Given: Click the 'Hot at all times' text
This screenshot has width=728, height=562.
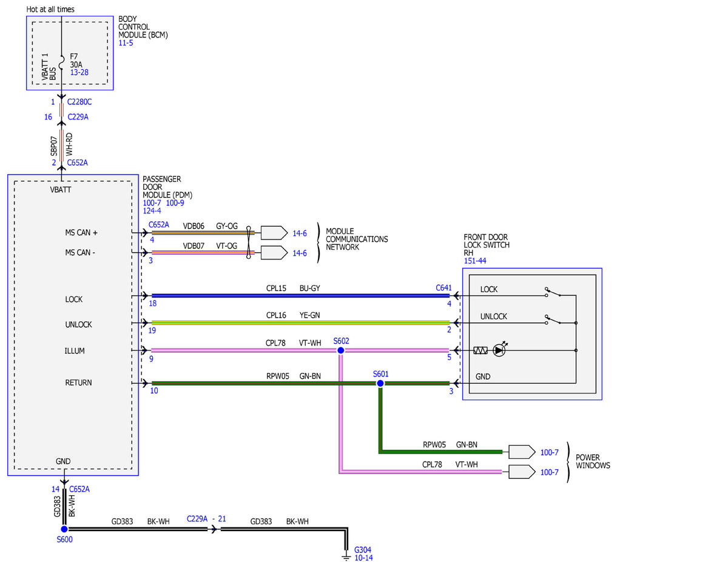Looking at the screenshot, I should click(x=51, y=10).
